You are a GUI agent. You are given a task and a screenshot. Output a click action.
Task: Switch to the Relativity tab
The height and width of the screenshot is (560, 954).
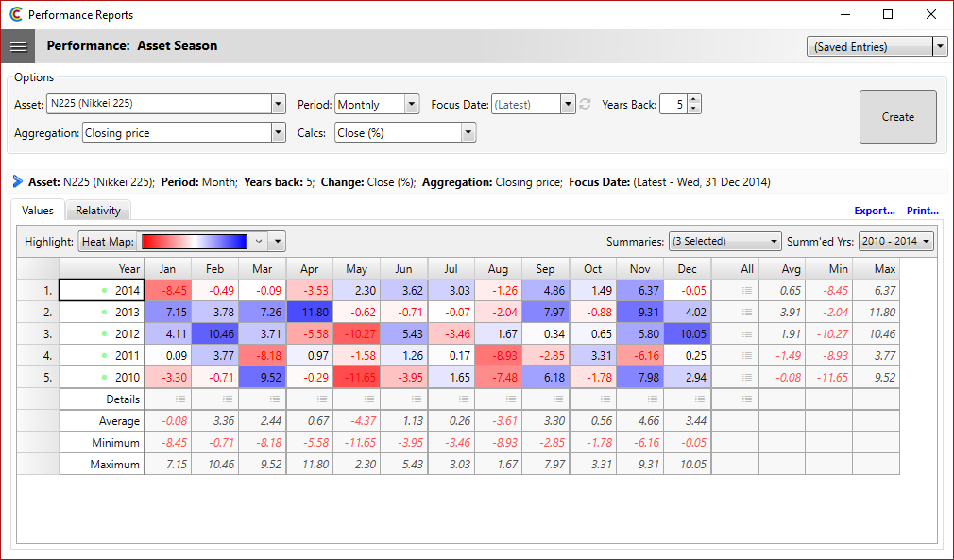[97, 211]
